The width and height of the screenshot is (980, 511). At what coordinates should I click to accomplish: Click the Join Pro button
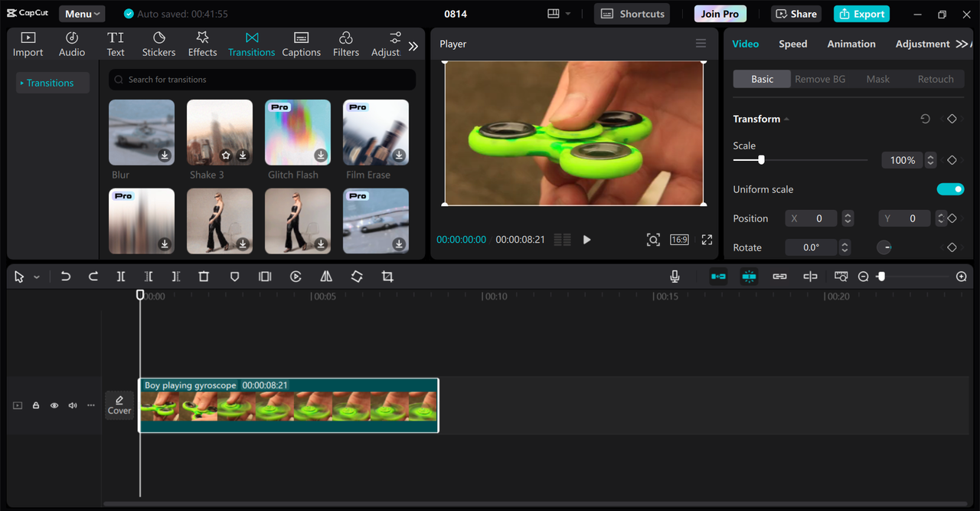(720, 14)
